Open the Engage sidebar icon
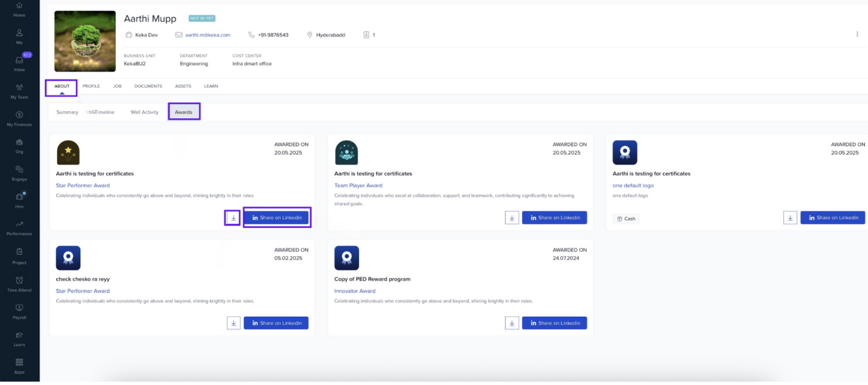 point(19,173)
